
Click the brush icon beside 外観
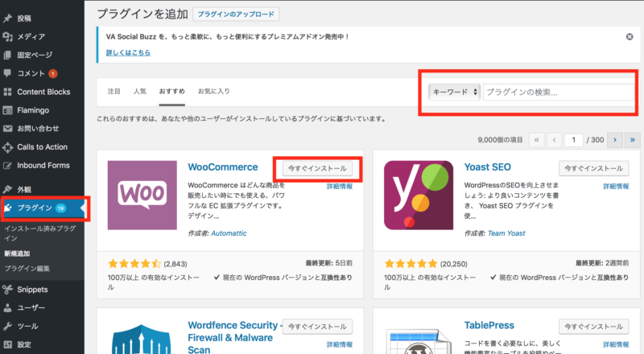(7, 189)
